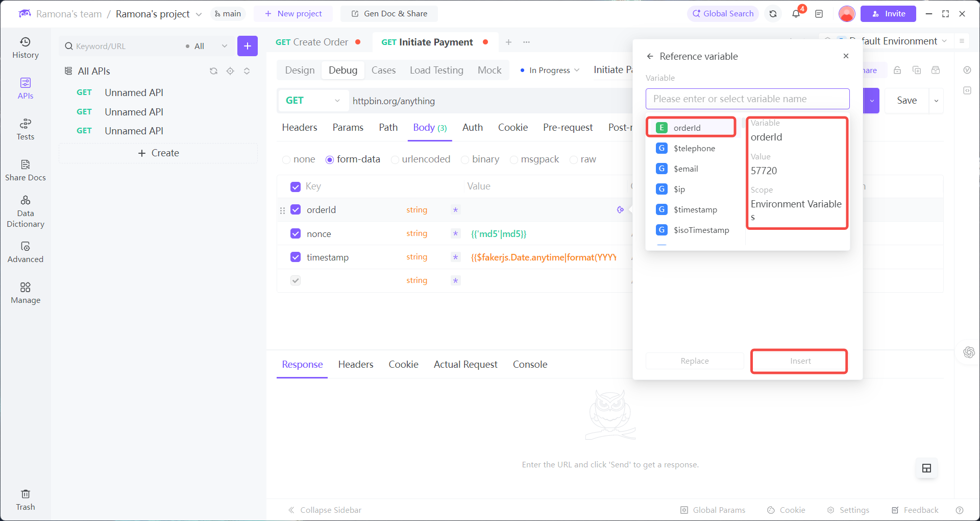Click New project button

293,14
